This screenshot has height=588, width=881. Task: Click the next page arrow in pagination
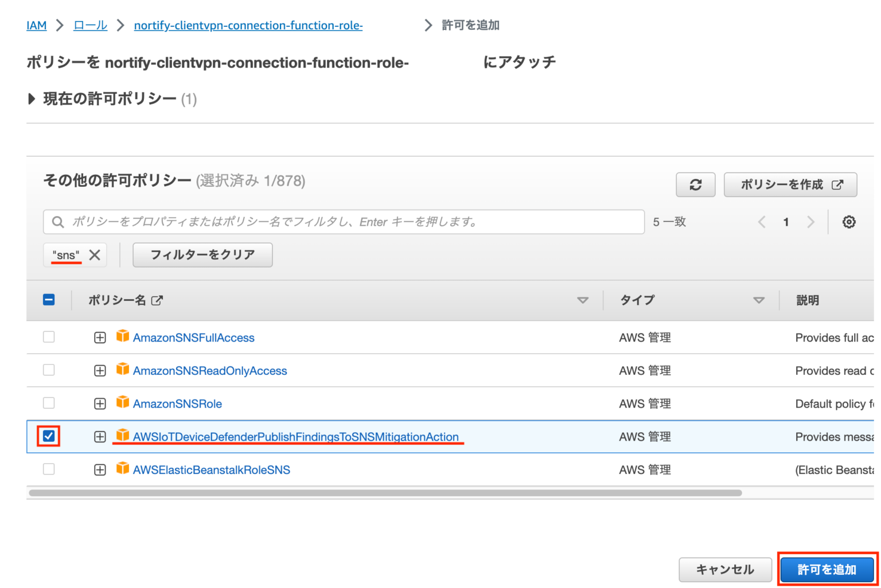point(810,222)
